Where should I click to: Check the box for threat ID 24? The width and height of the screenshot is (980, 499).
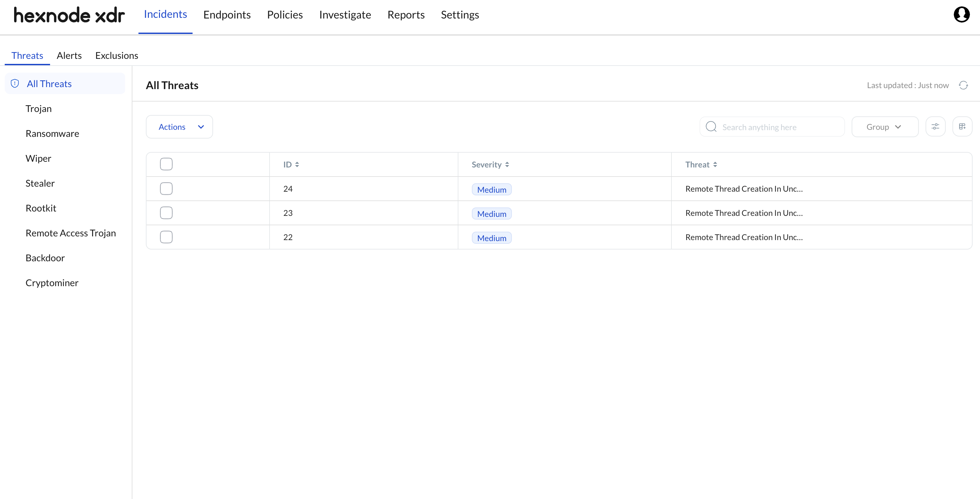click(x=166, y=188)
